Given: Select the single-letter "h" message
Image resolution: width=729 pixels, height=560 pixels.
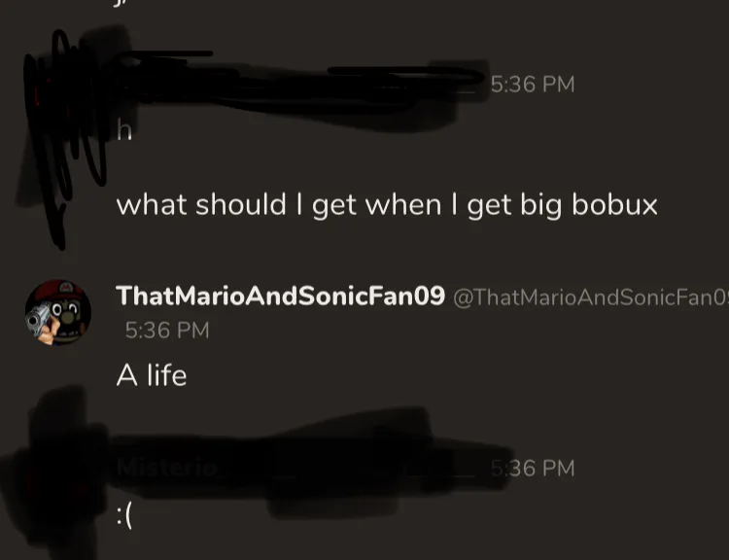Looking at the screenshot, I should (x=124, y=129).
